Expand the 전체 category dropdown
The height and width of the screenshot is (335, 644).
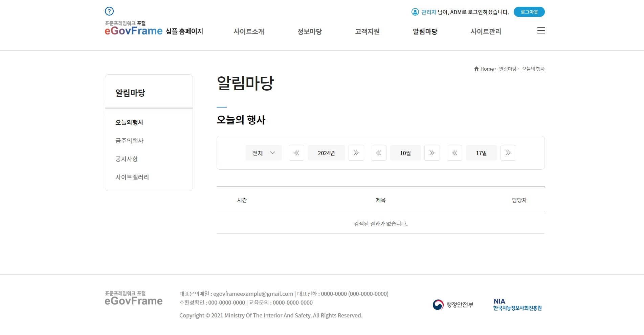tap(263, 153)
